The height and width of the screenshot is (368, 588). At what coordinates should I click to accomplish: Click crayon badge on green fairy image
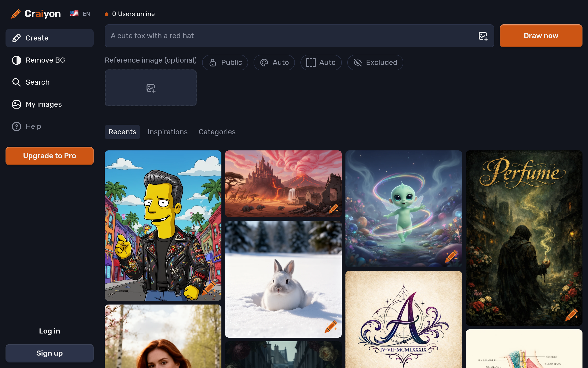pyautogui.click(x=451, y=256)
